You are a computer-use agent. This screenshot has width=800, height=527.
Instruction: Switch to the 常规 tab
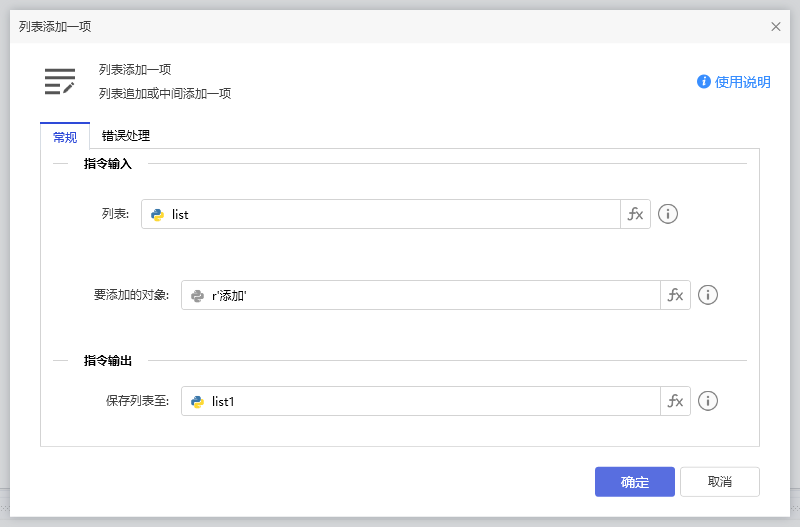click(x=65, y=137)
